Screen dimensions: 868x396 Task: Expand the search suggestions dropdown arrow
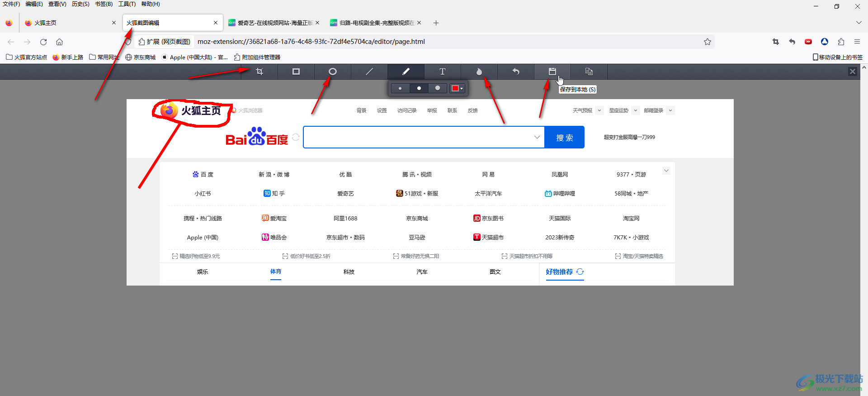click(x=537, y=137)
